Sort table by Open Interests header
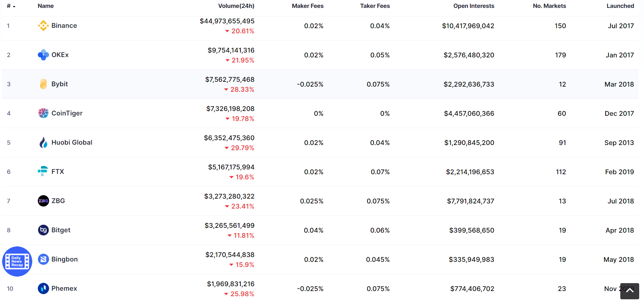Viewport: 644px width, 301px height. pyautogui.click(x=474, y=6)
